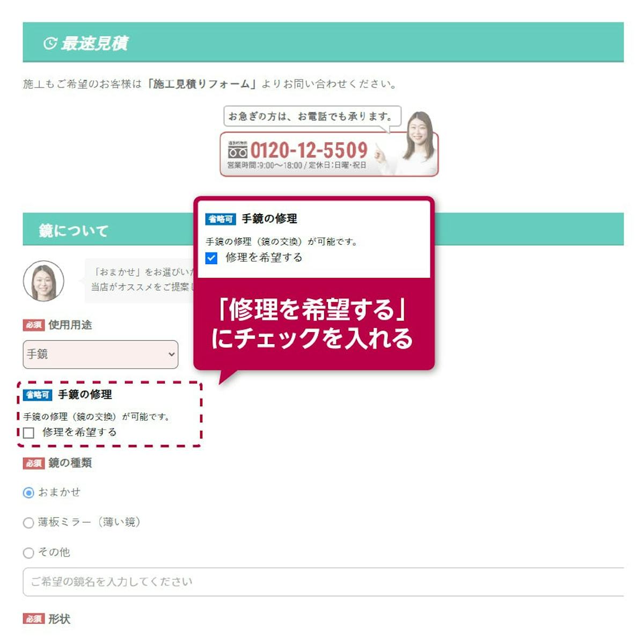Click the red 必須 badge beside 使用用途
644x644 pixels.
pyautogui.click(x=33, y=325)
